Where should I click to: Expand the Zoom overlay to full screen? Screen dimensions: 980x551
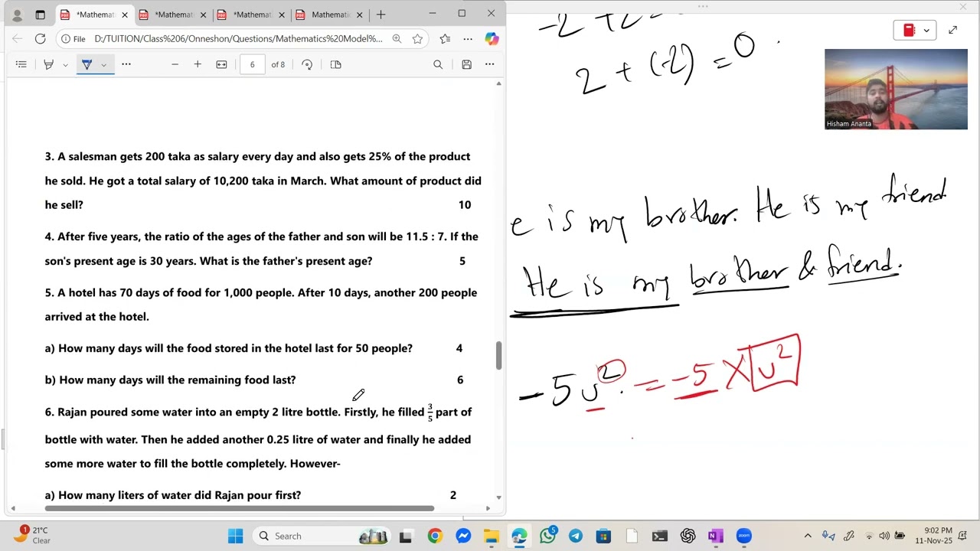tap(952, 31)
